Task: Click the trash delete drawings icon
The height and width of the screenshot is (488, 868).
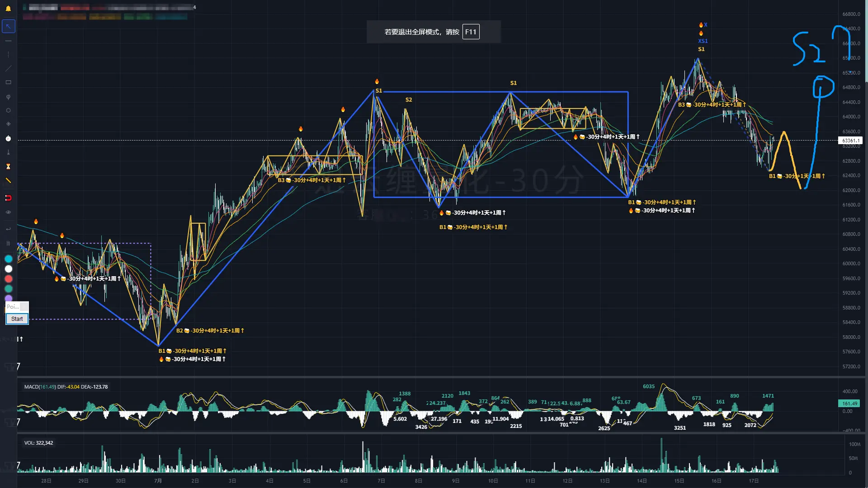Action: coord(8,244)
